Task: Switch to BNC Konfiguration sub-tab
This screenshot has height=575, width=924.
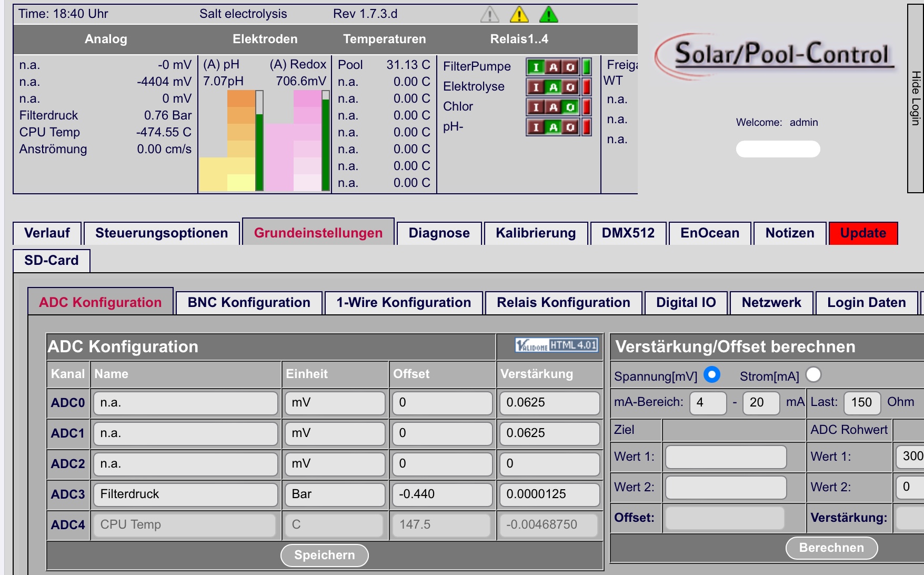Action: coord(249,302)
